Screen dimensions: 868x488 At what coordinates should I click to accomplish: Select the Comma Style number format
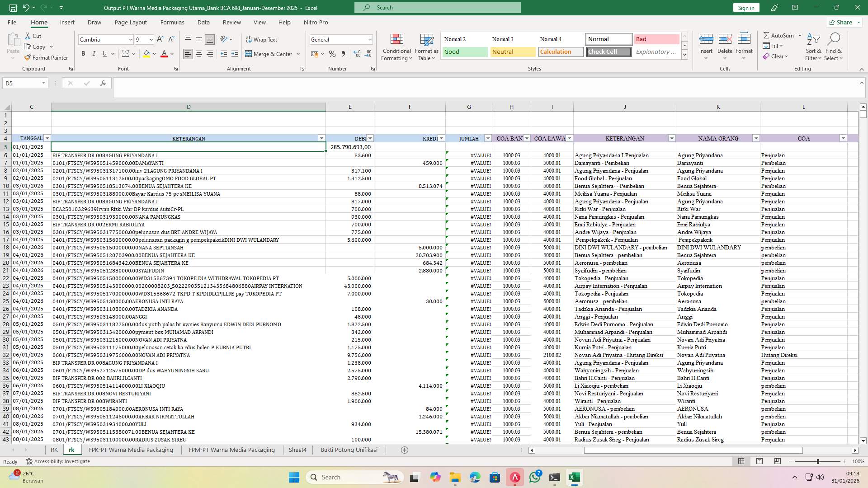[343, 53]
